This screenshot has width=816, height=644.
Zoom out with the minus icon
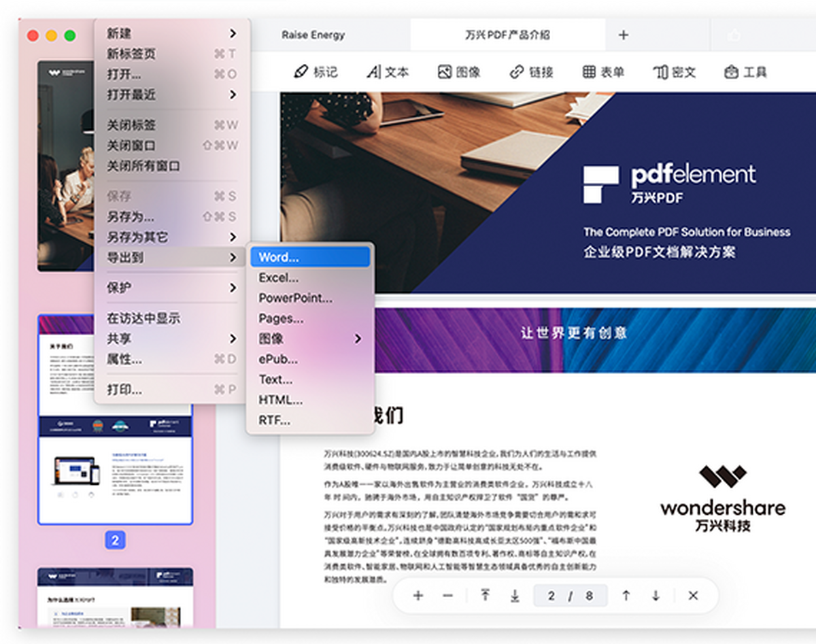[447, 596]
